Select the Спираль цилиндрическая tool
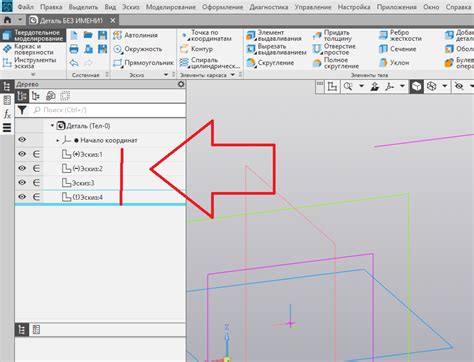This screenshot has height=362, width=474. 210,63
